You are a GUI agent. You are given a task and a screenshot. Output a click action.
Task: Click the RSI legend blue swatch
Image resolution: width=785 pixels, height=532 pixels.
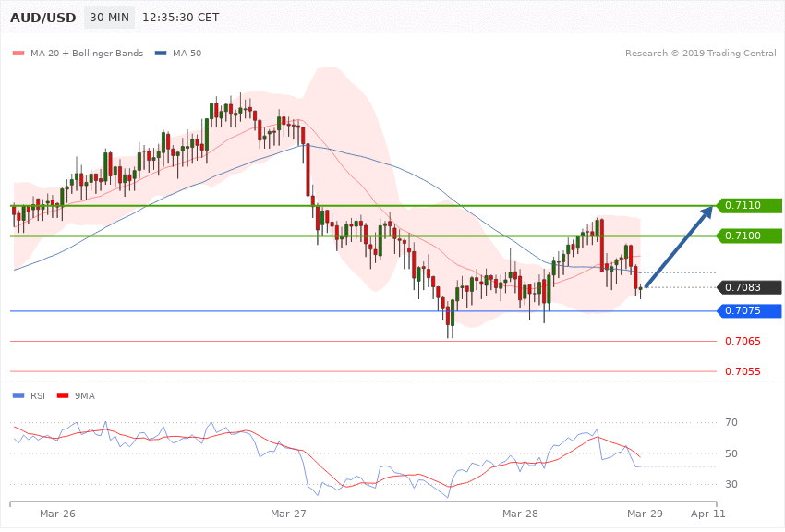click(x=18, y=396)
